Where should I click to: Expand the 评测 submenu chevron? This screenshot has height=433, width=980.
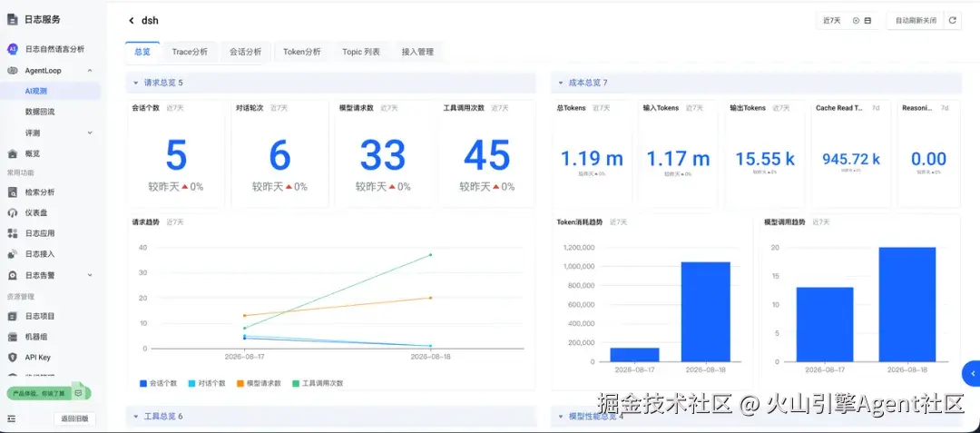click(89, 133)
